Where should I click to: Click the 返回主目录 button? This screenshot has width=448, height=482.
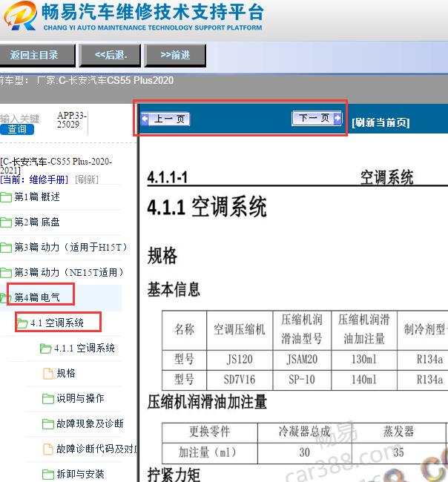pyautogui.click(x=37, y=56)
